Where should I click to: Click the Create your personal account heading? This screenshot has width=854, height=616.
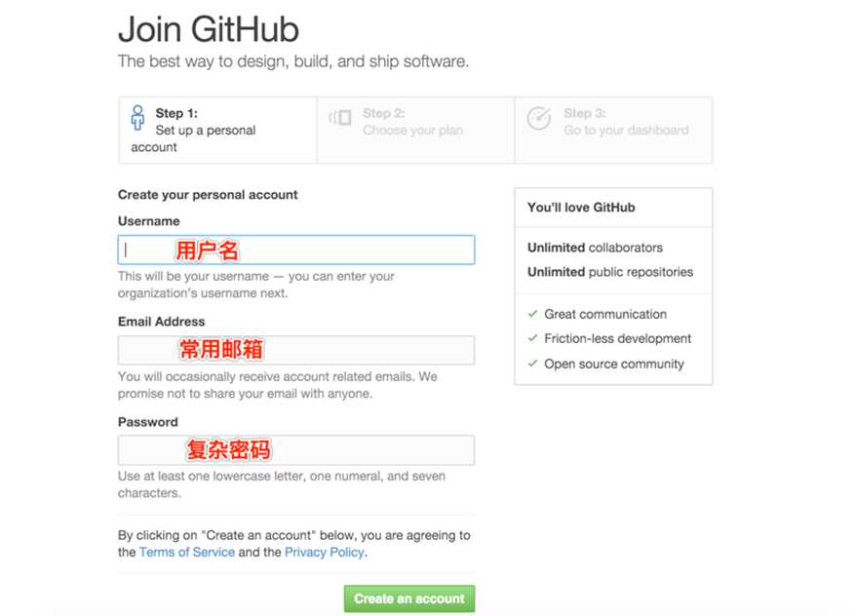coord(208,195)
